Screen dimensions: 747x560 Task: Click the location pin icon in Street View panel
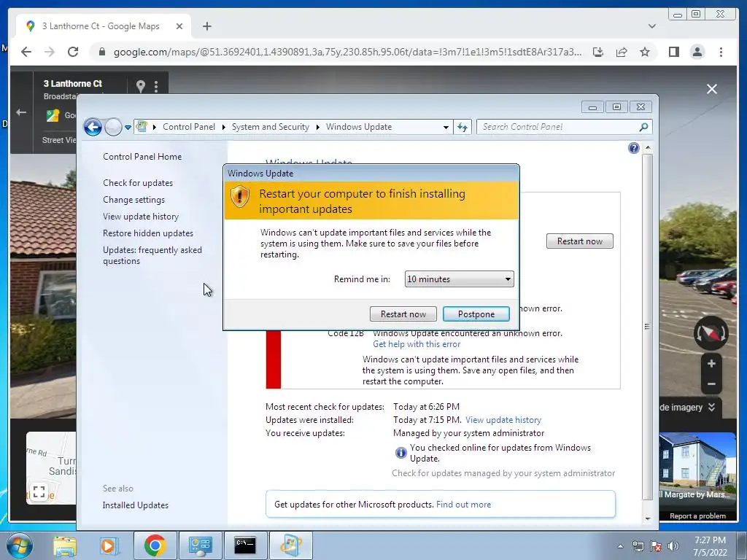point(141,86)
